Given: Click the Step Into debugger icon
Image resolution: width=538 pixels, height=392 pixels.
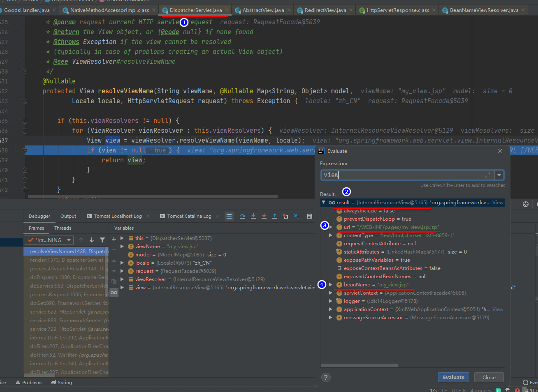Looking at the screenshot, I should 253,216.
